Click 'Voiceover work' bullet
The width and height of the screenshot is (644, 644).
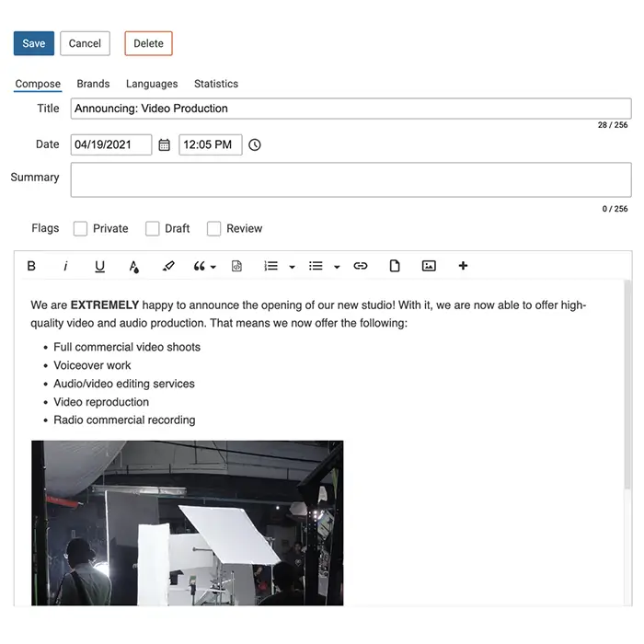click(x=92, y=365)
